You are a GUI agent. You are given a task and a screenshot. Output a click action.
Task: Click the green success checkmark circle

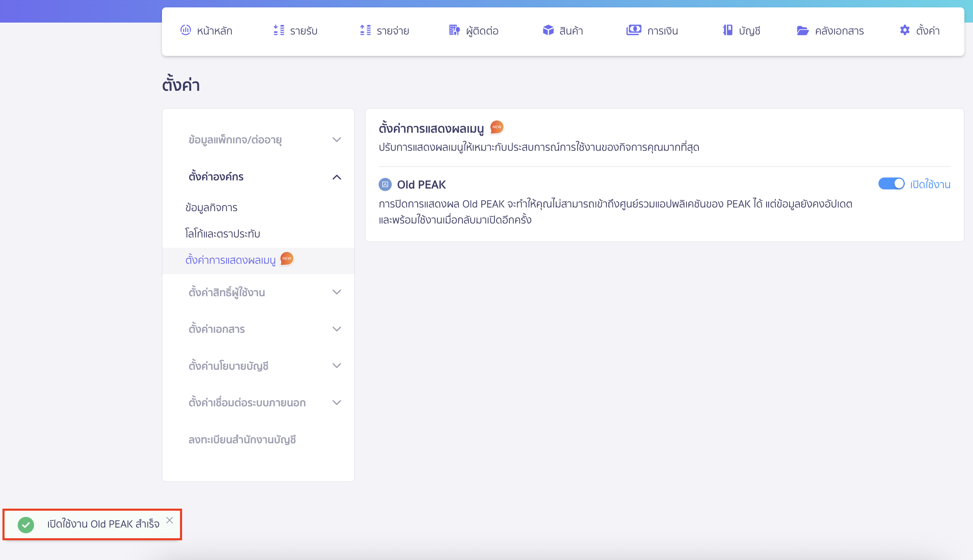coord(26,525)
